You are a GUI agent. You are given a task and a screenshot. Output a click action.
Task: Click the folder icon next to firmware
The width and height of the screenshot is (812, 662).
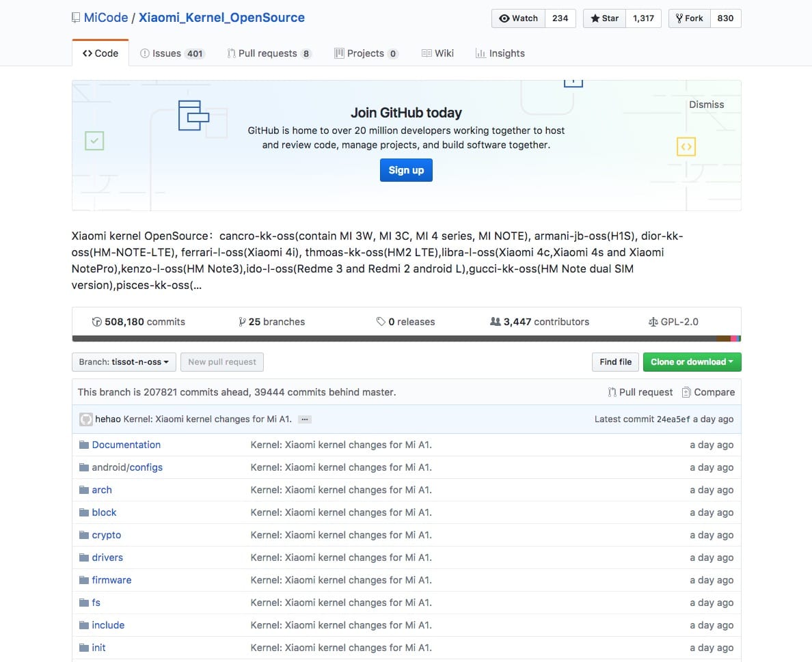click(84, 580)
